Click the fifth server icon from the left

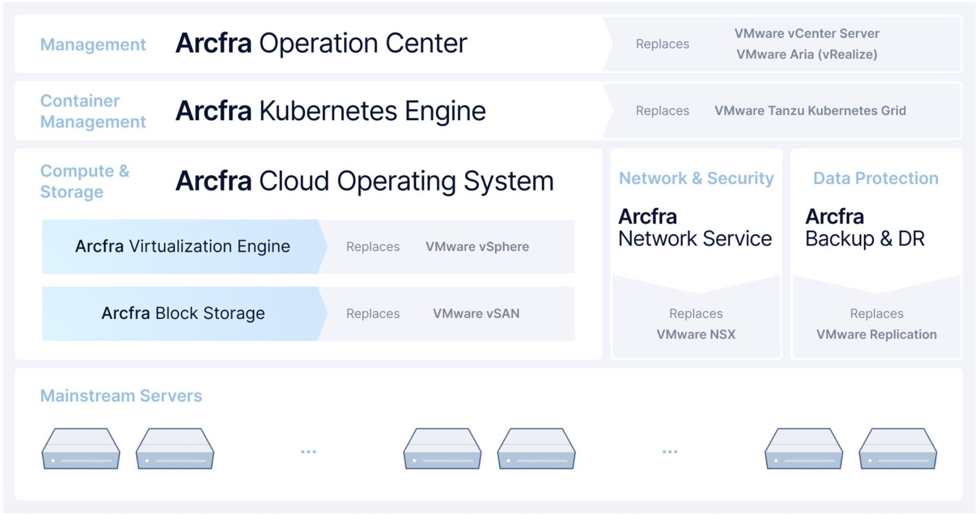click(x=804, y=449)
